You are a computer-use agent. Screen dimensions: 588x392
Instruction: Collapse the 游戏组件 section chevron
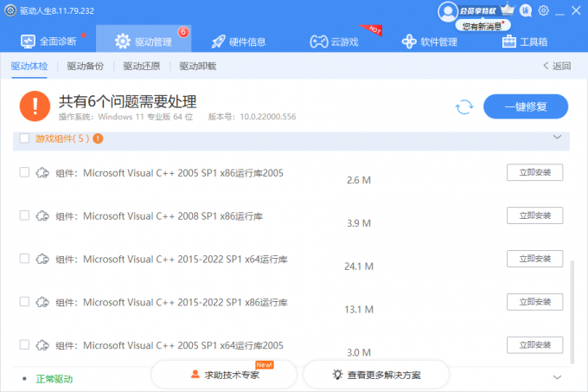[x=557, y=138]
